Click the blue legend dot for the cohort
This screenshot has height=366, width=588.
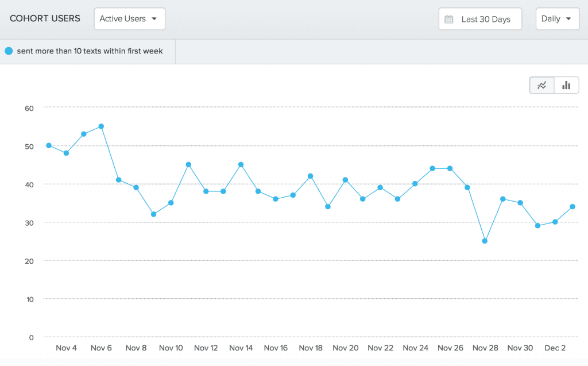point(8,51)
